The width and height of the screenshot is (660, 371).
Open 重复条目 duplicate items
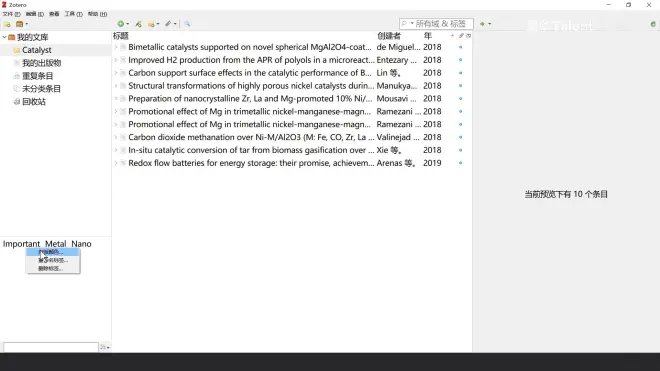click(x=37, y=76)
